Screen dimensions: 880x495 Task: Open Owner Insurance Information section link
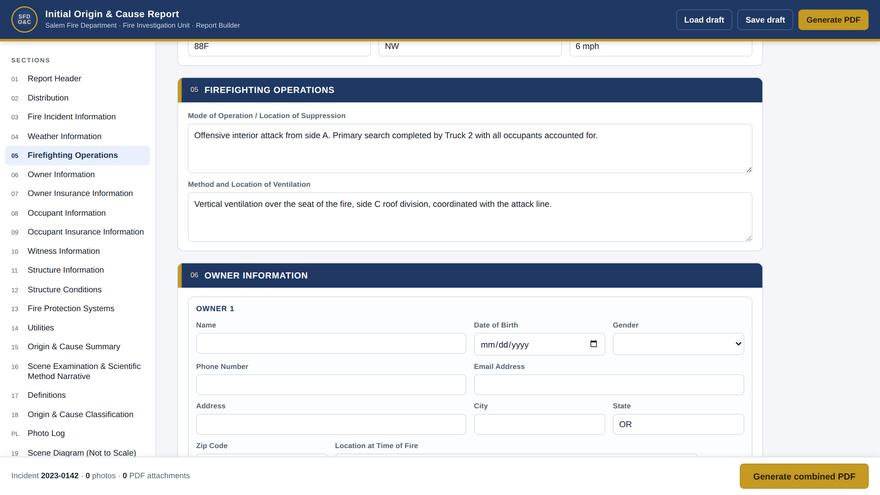click(77, 193)
